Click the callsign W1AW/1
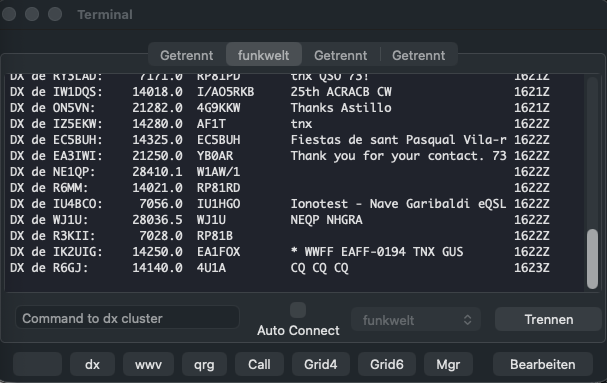This screenshot has width=607, height=383. (218, 172)
